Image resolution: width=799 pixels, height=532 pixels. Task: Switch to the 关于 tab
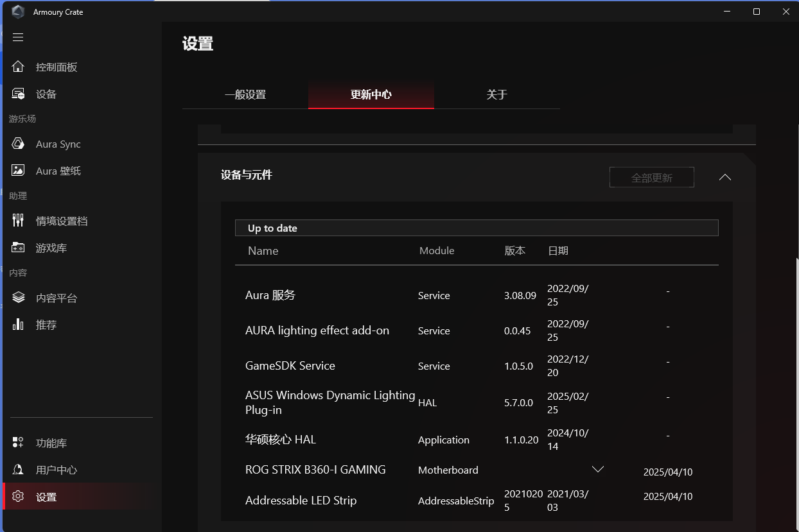[x=496, y=95]
